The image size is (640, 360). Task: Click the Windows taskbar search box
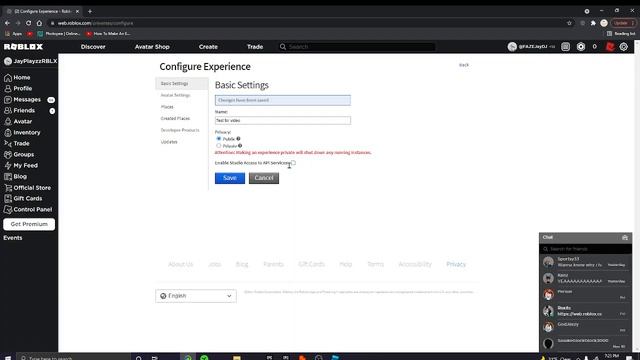pos(73,358)
